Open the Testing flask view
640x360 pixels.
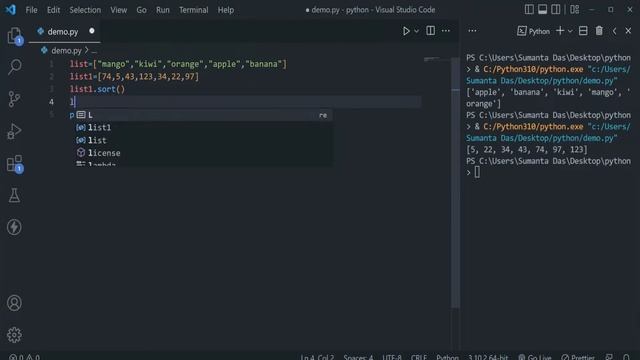[14, 196]
